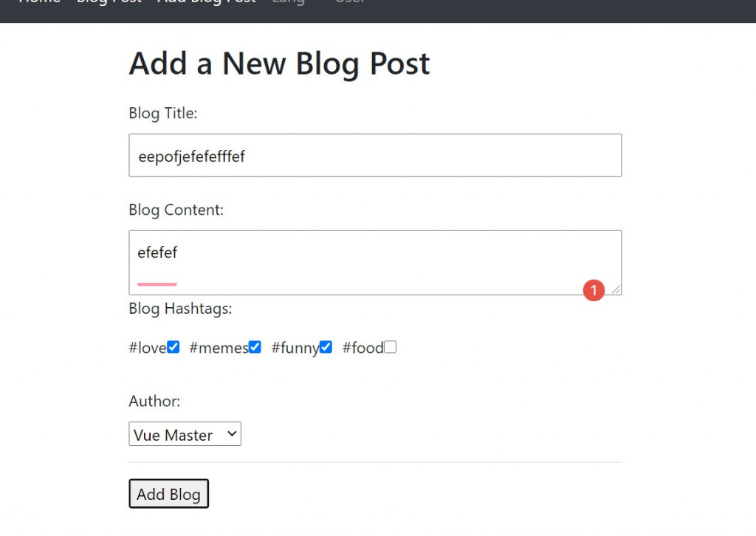The width and height of the screenshot is (756, 536).
Task: Open the User dropdown in navbar
Action: tap(350, 2)
